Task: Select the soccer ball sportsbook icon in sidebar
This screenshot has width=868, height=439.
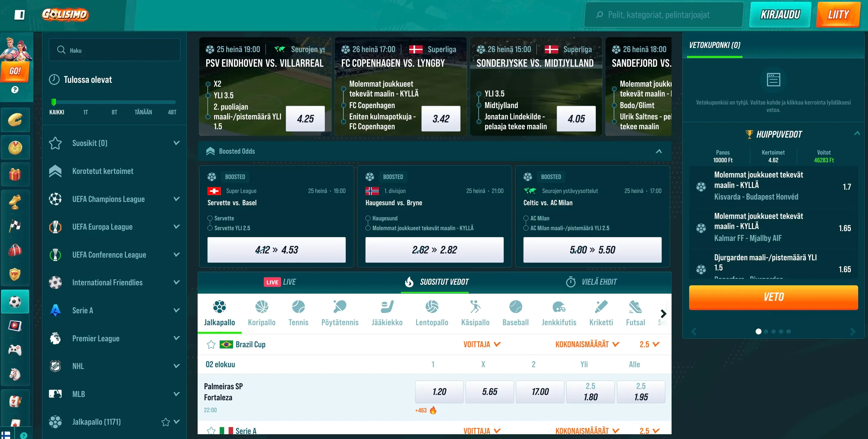Action: (x=15, y=302)
